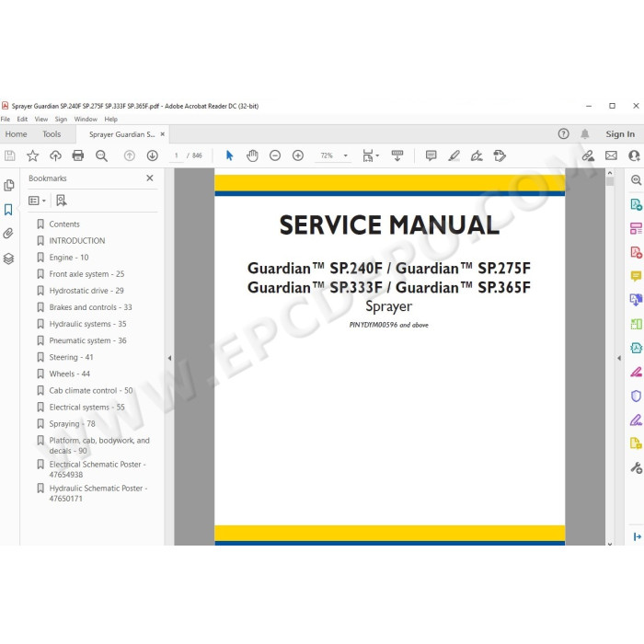Image resolution: width=644 pixels, height=644 pixels.
Task: Open the File menu
Action: pos(6,119)
